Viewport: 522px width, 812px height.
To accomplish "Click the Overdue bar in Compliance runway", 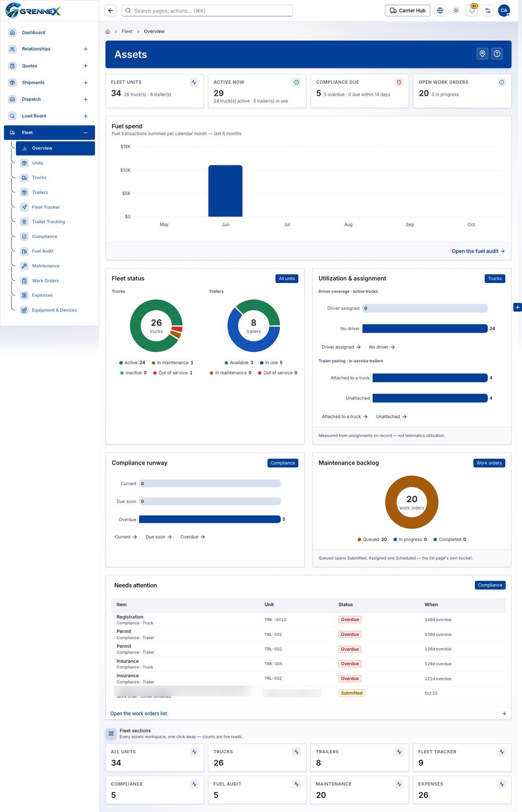I will pos(210,519).
